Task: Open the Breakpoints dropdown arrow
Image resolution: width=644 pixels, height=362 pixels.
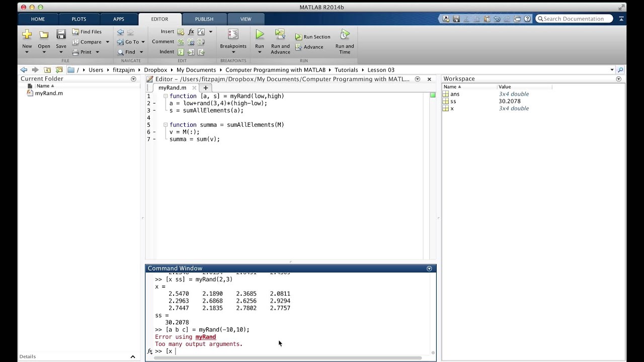Action: coord(233,52)
